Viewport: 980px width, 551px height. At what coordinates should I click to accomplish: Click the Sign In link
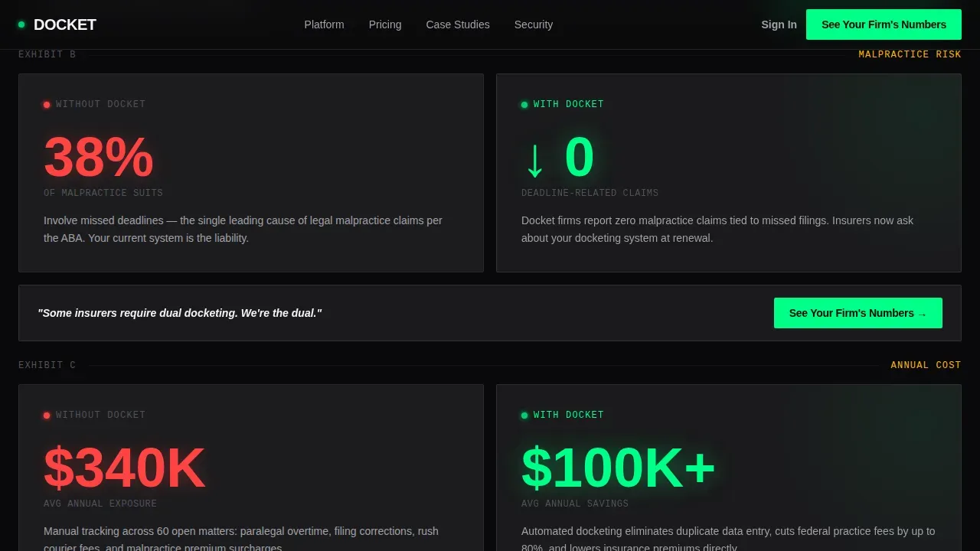point(779,24)
